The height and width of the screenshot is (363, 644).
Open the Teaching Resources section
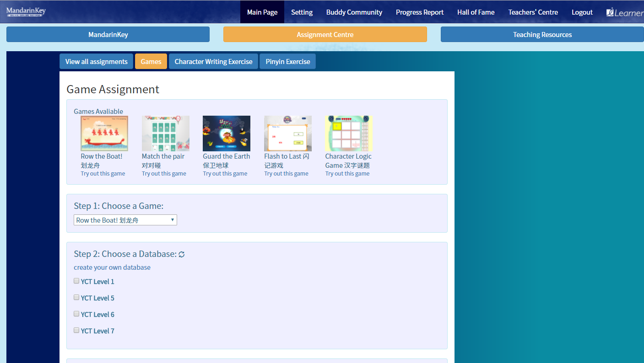[x=542, y=34]
